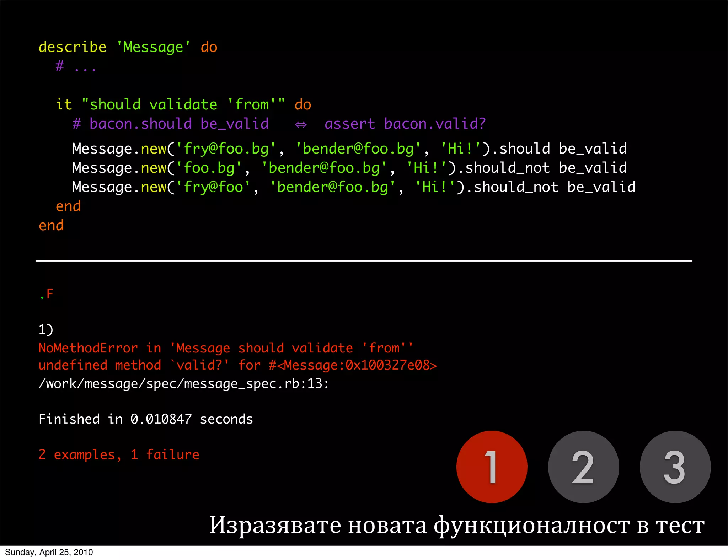Click the red step 1 circle

pos(492,467)
